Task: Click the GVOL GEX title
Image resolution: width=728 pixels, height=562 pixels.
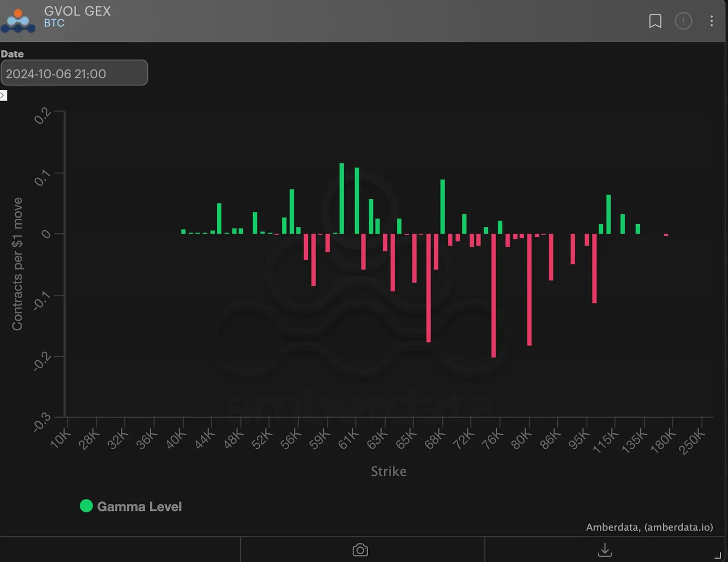Action: pyautogui.click(x=77, y=11)
